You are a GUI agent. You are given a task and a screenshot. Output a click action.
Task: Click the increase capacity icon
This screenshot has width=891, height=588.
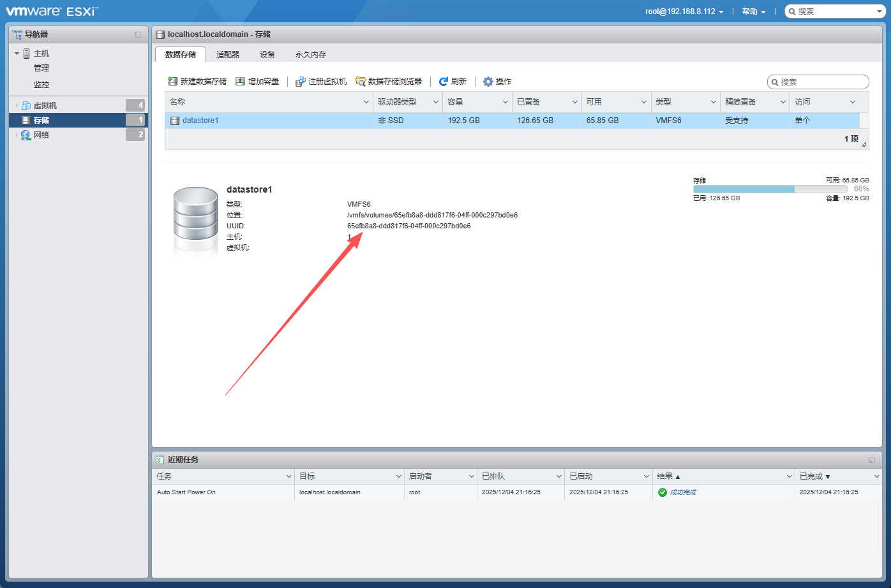(240, 82)
